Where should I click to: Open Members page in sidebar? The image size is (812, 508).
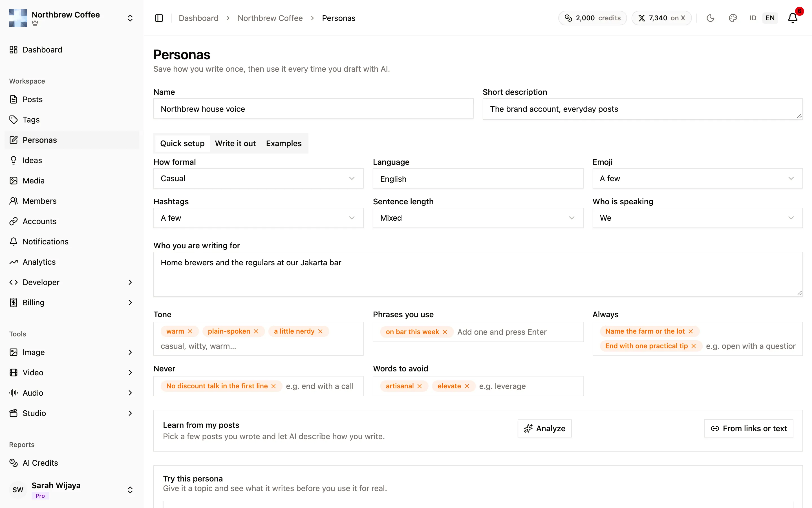(x=72, y=201)
